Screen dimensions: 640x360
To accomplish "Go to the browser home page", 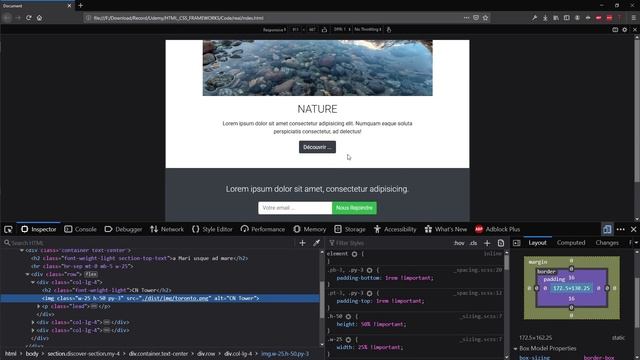I will pyautogui.click(x=39, y=18).
